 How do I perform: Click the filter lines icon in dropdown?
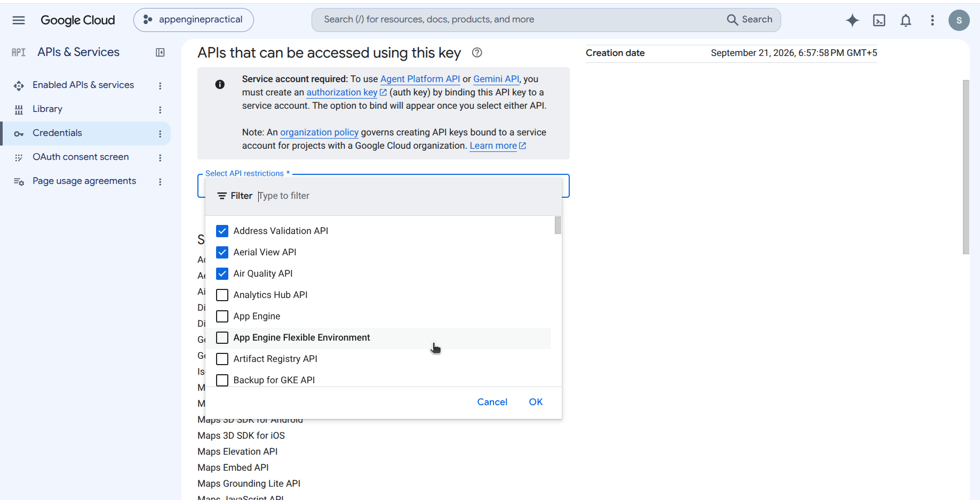pos(222,196)
